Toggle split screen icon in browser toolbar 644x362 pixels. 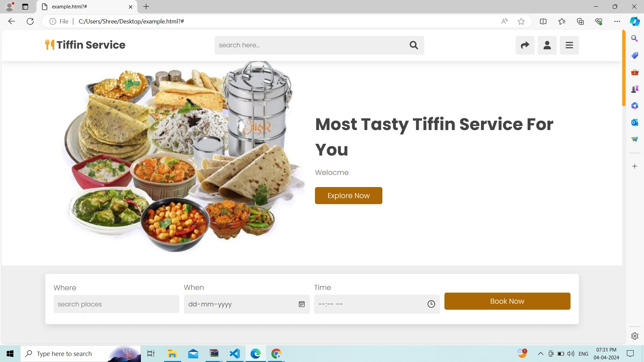coord(543,21)
